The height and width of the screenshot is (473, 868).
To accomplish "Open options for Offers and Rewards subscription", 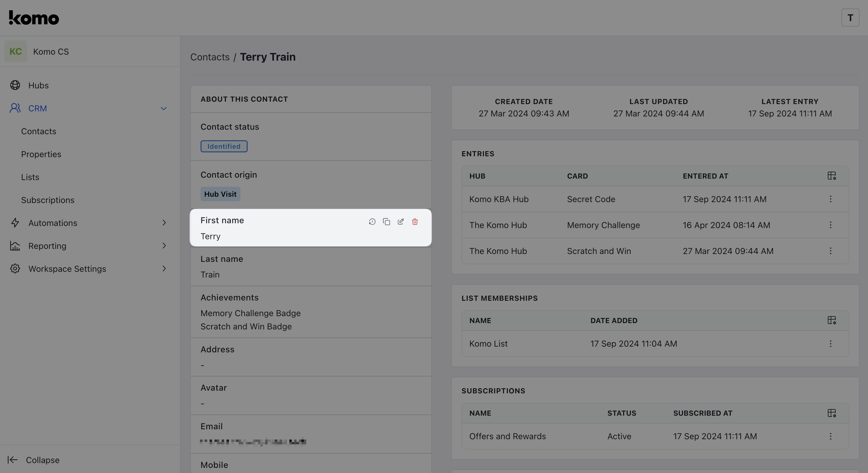I will (x=830, y=436).
